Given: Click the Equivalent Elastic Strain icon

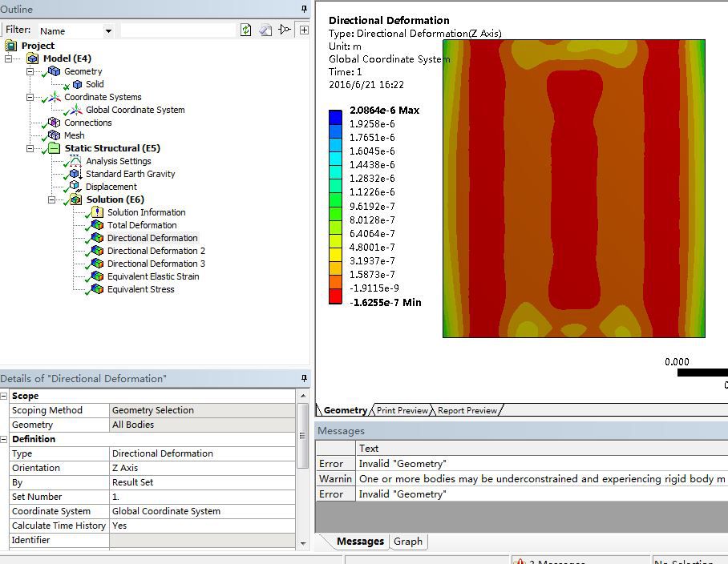Looking at the screenshot, I should tap(98, 276).
